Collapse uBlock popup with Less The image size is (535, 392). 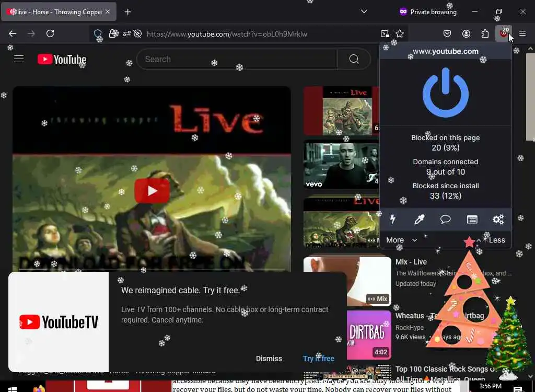pos(491,240)
